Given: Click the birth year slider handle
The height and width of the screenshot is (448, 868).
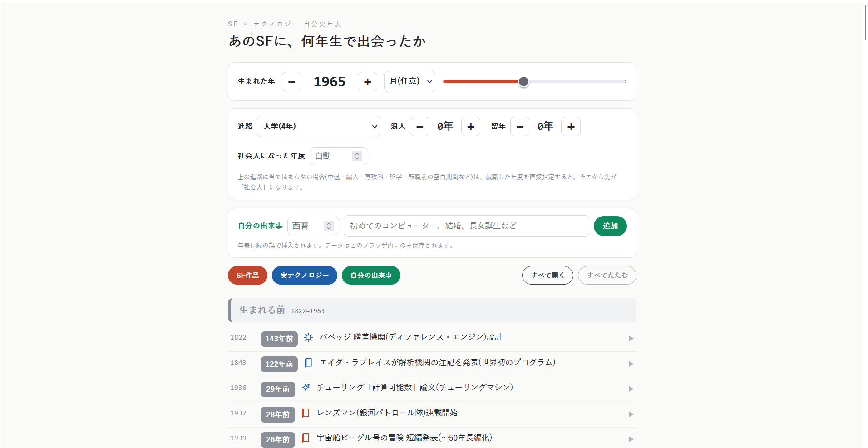Looking at the screenshot, I should tap(523, 82).
